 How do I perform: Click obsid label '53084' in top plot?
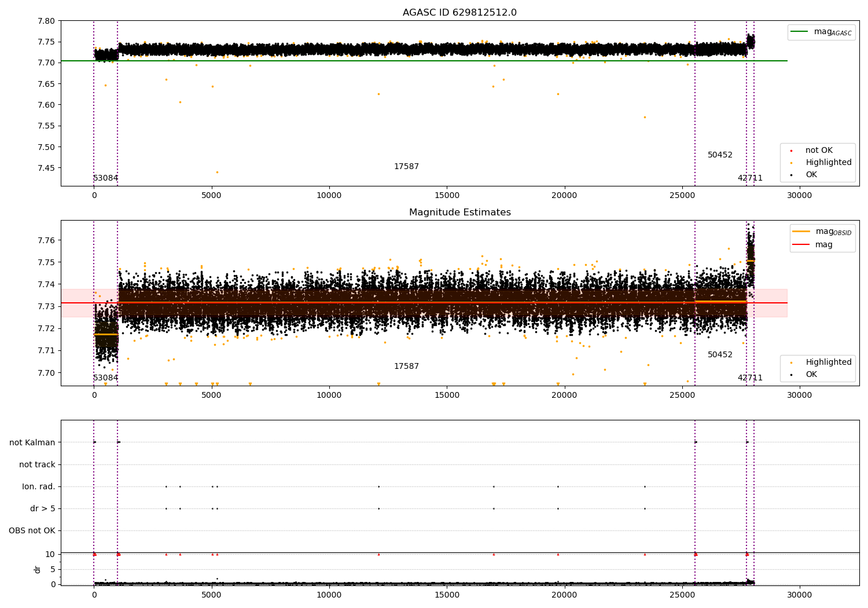pyautogui.click(x=105, y=178)
